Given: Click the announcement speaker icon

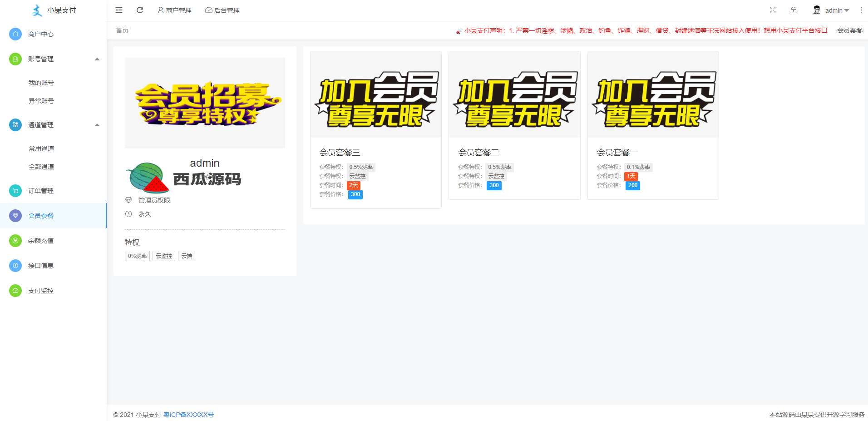Looking at the screenshot, I should [x=459, y=31].
